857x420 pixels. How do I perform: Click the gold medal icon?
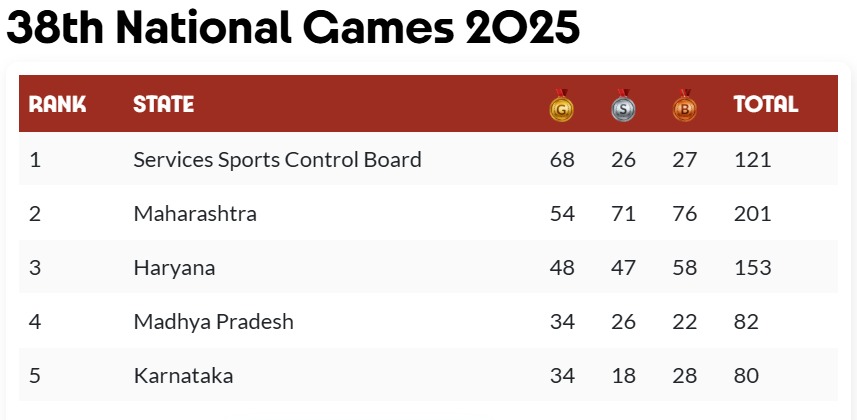click(x=562, y=105)
